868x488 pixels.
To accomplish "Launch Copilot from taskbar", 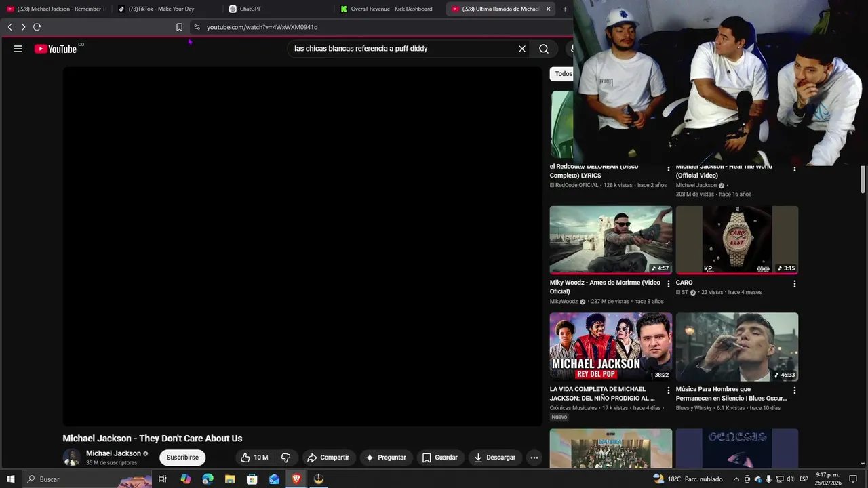I will (x=186, y=479).
